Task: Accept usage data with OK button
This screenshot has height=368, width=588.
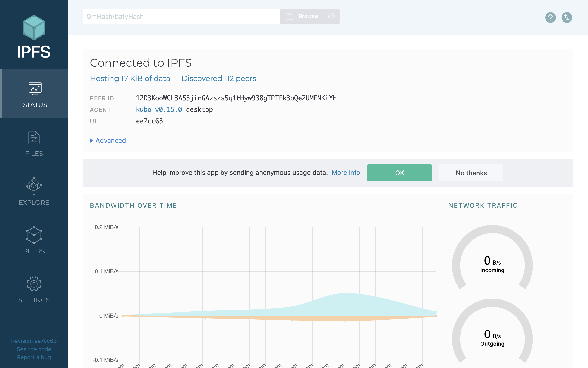Action: coord(399,173)
